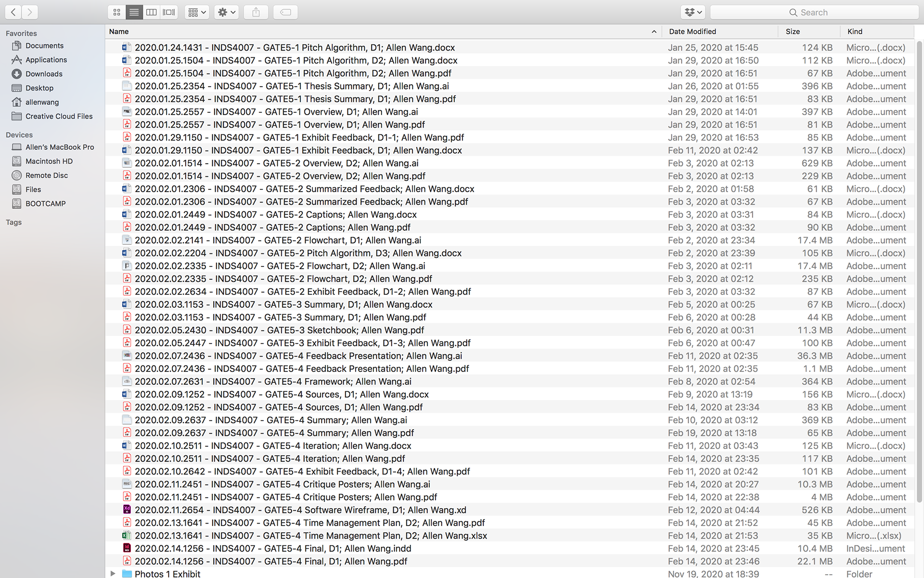Click PDF icon of GATE5-3 Sketchbook .pdf
The width and height of the screenshot is (924, 578).
[x=127, y=330]
